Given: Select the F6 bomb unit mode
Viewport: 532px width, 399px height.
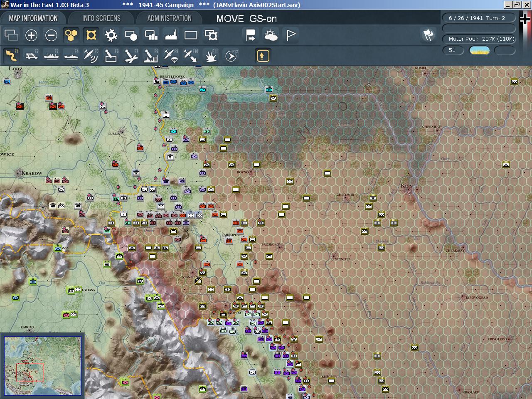Looking at the screenshot, I should click(x=111, y=56).
